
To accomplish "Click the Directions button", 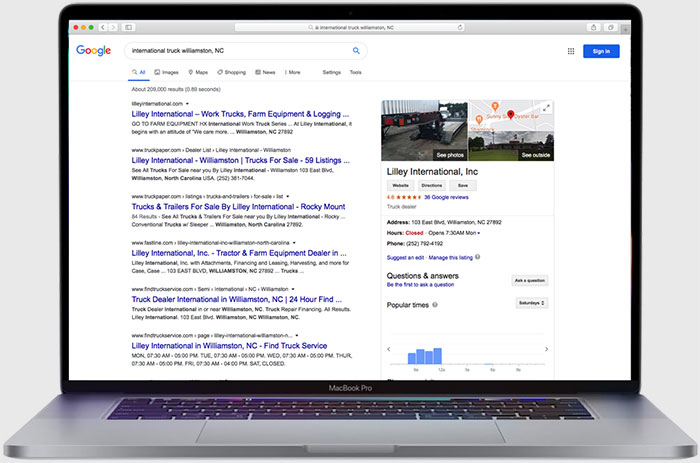I will 432,185.
